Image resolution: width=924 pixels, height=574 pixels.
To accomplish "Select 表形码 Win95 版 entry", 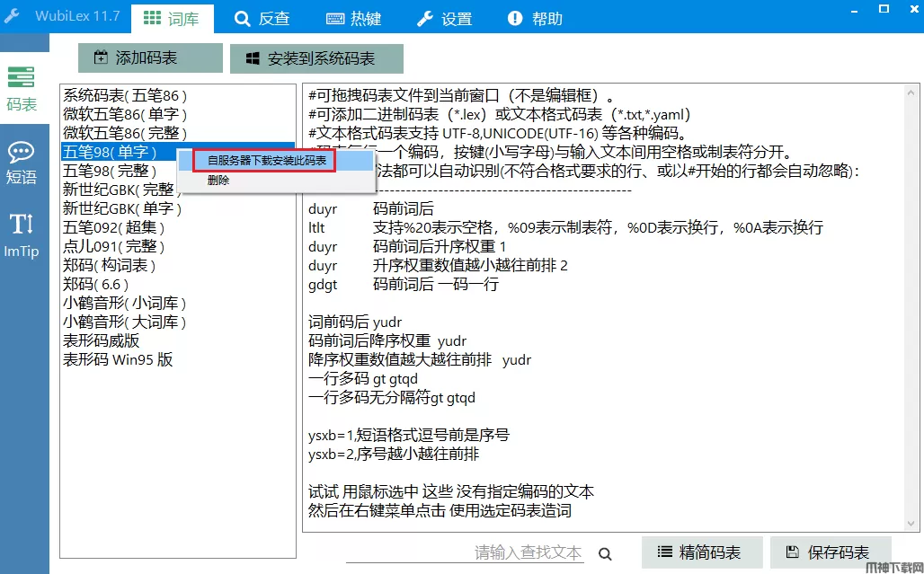I will pos(177,359).
